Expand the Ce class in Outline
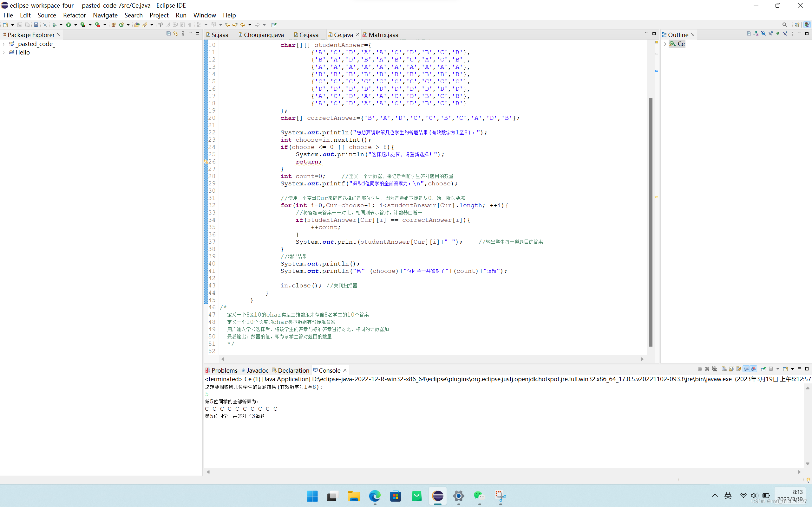Screen dimensions: 812x507 pos(665,44)
